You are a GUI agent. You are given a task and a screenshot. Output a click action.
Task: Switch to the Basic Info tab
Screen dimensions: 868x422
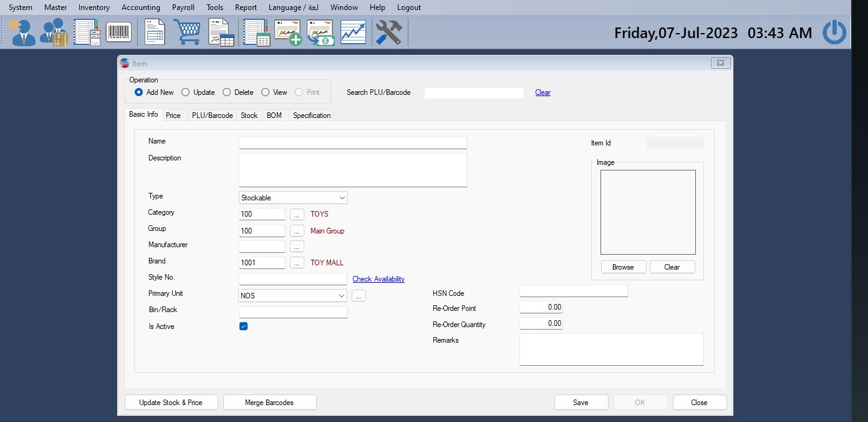pyautogui.click(x=143, y=115)
